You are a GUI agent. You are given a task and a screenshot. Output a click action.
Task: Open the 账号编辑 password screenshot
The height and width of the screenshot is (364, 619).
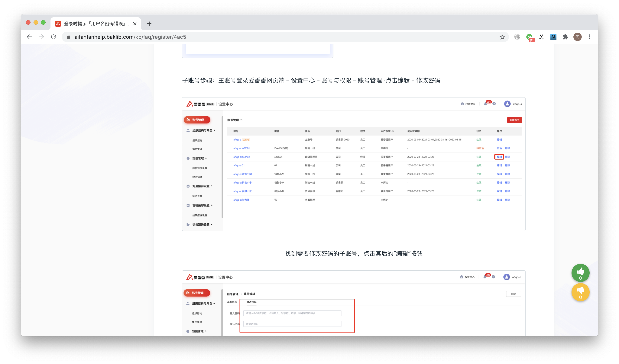[x=353, y=303]
